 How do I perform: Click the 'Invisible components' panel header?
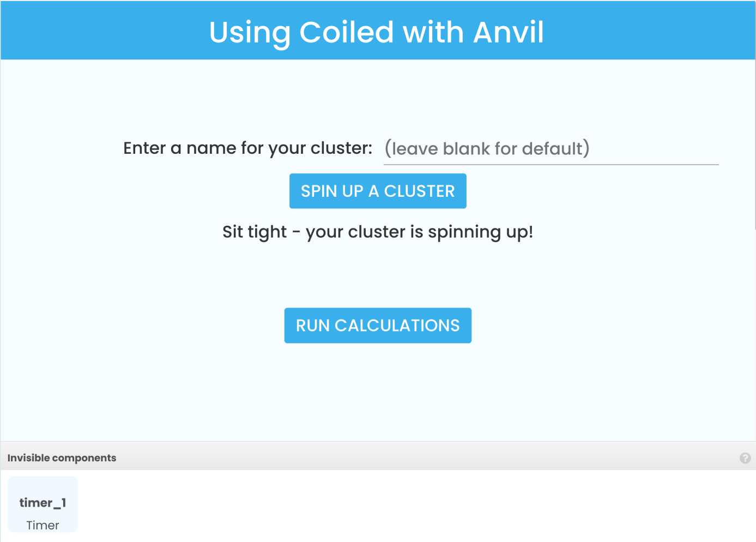click(62, 458)
